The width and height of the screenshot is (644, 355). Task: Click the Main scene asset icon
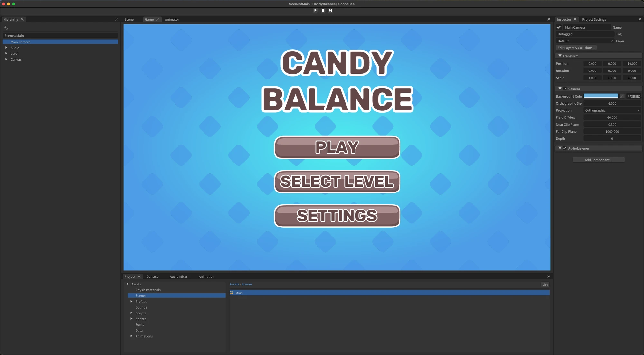[x=232, y=293]
